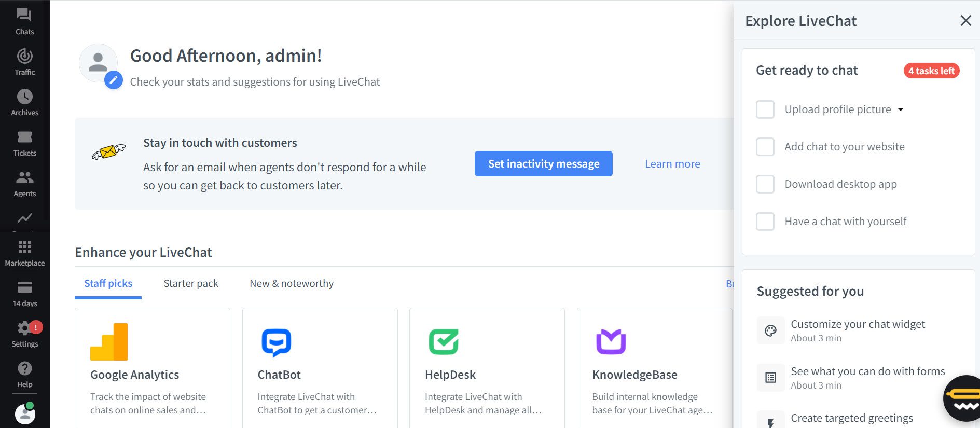The height and width of the screenshot is (428, 980).
Task: Open the Chats section in sidebar
Action: [x=24, y=21]
